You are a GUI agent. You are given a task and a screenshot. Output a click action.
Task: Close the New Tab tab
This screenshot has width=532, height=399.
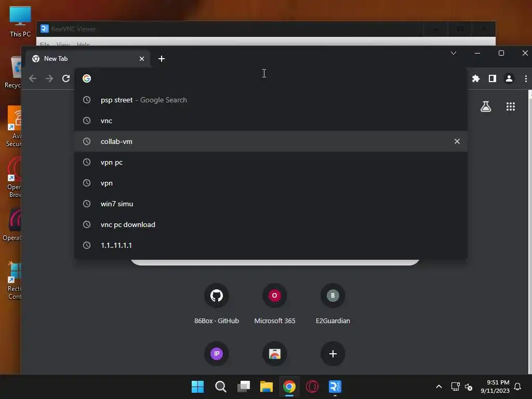pos(142,59)
